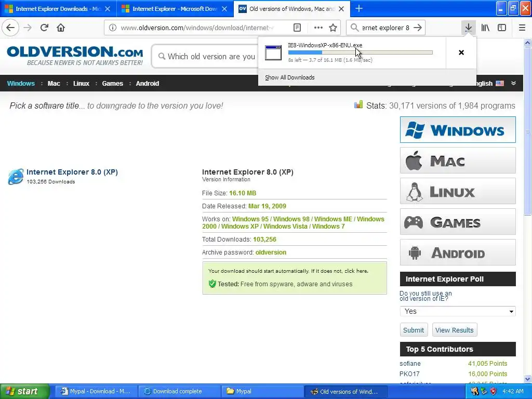Click the page vertical scrollbar
Viewport: 532px width, 399px height.
point(527,131)
